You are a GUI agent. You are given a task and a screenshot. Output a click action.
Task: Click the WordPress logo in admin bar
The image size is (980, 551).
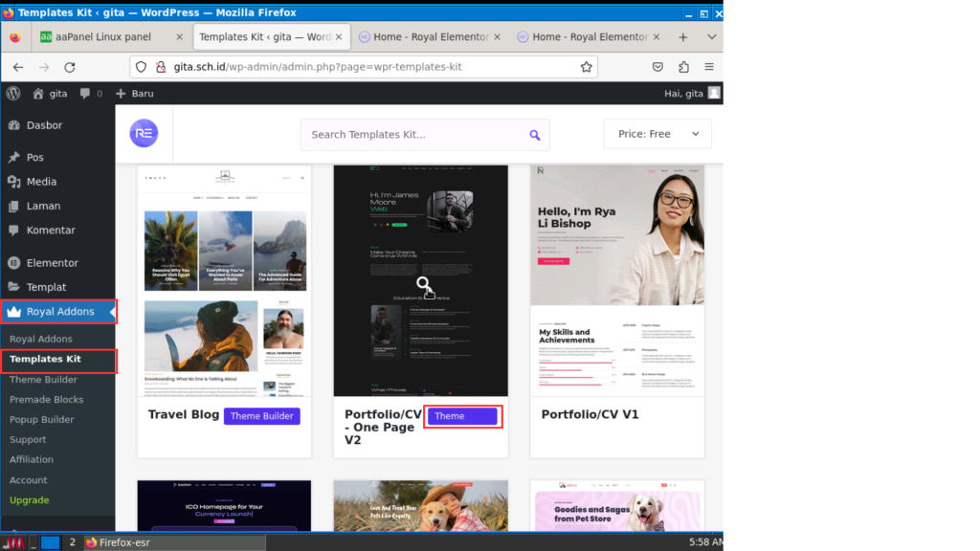tap(13, 94)
